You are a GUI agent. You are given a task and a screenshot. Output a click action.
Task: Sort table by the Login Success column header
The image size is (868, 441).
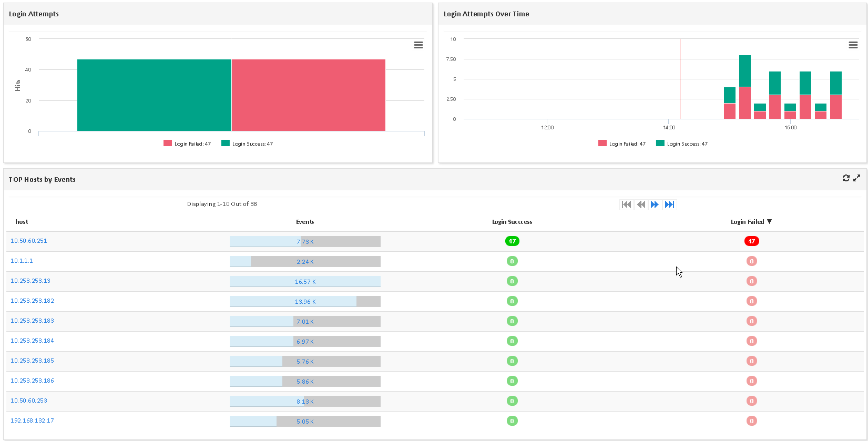pos(512,222)
